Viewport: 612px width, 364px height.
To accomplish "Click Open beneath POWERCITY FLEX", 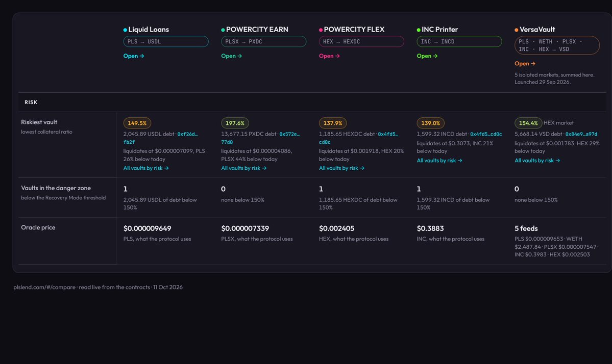I will pos(329,56).
